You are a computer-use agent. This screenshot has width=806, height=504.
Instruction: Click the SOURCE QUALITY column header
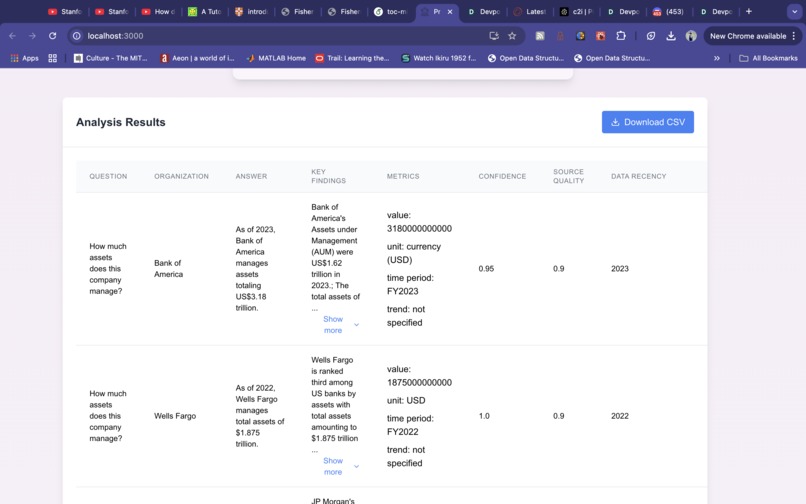[569, 176]
